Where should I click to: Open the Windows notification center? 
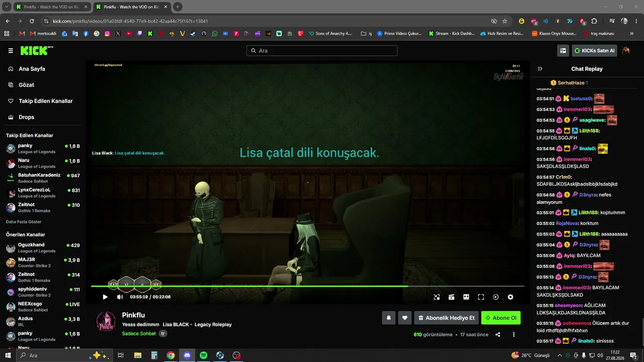click(x=633, y=355)
